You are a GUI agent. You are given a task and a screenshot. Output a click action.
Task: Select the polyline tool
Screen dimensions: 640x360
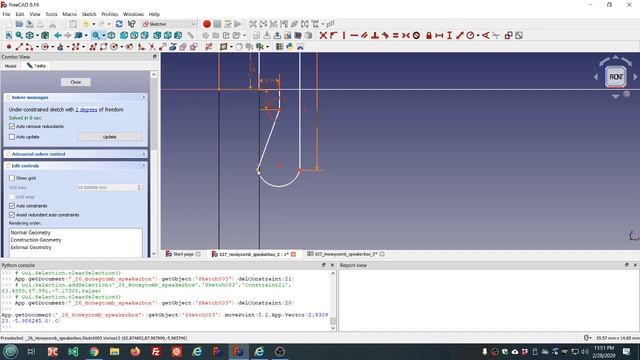(93, 47)
